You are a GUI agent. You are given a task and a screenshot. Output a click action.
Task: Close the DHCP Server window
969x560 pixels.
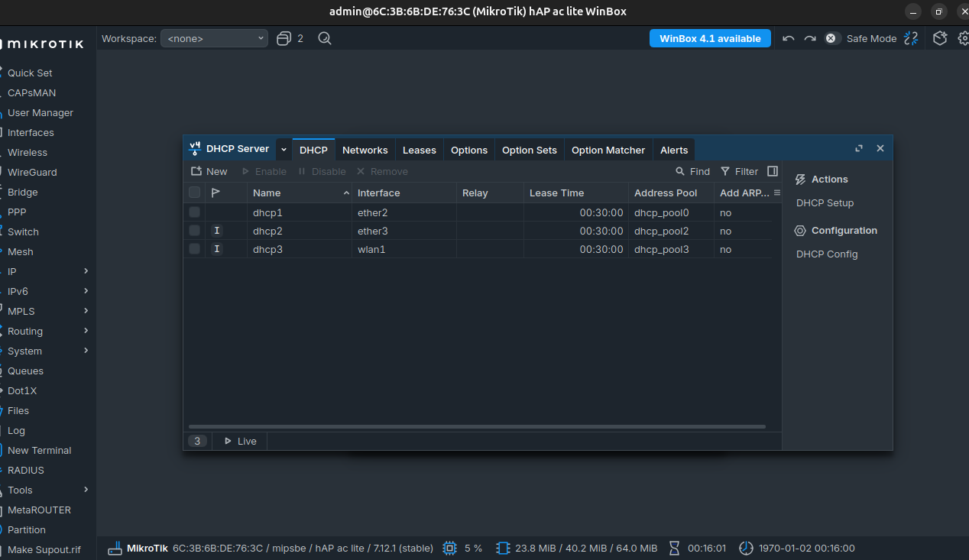tap(880, 149)
